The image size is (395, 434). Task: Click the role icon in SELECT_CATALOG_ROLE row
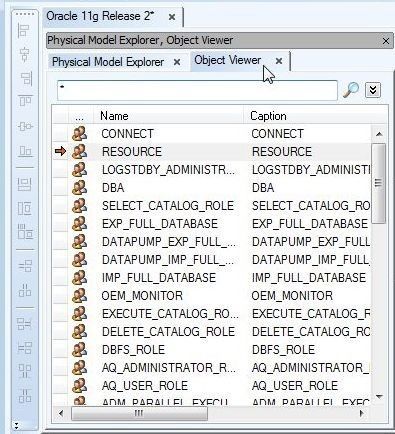[79, 206]
